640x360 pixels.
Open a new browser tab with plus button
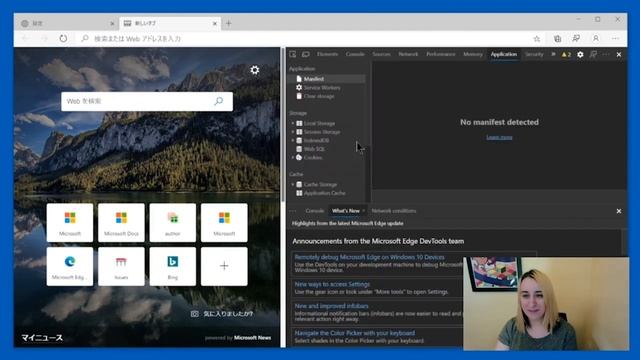pyautogui.click(x=229, y=24)
